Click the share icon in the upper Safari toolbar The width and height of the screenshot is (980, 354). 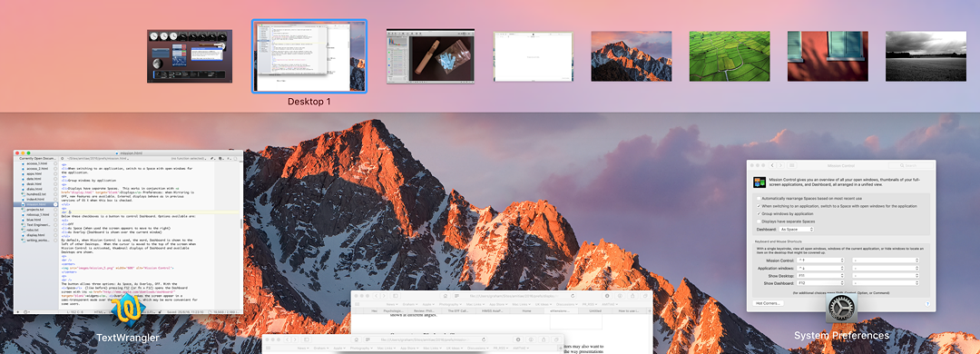(632, 296)
